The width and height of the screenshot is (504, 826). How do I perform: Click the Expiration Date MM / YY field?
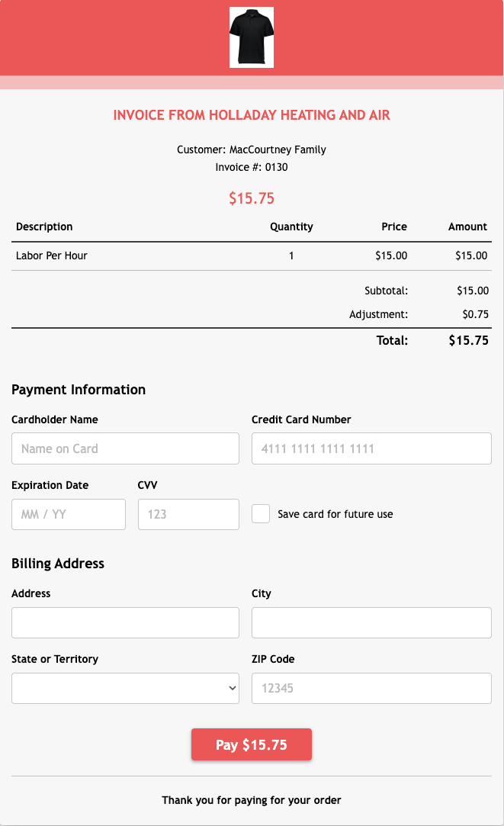coord(69,514)
